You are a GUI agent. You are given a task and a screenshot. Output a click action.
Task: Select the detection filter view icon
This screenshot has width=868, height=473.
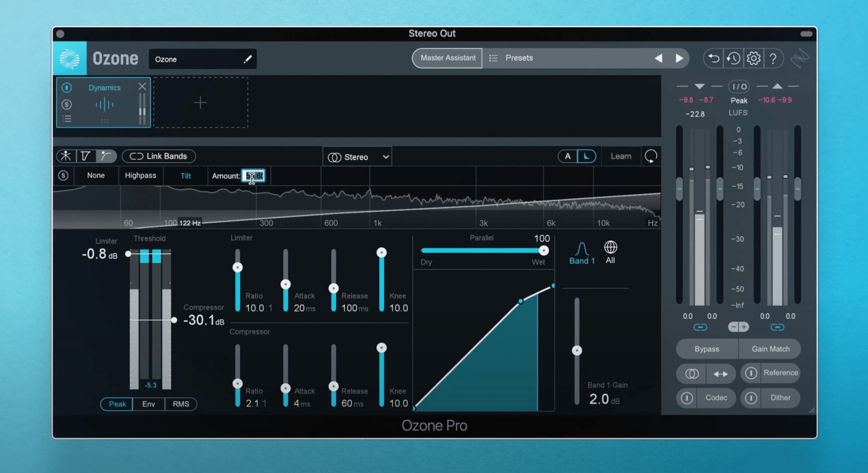(106, 156)
